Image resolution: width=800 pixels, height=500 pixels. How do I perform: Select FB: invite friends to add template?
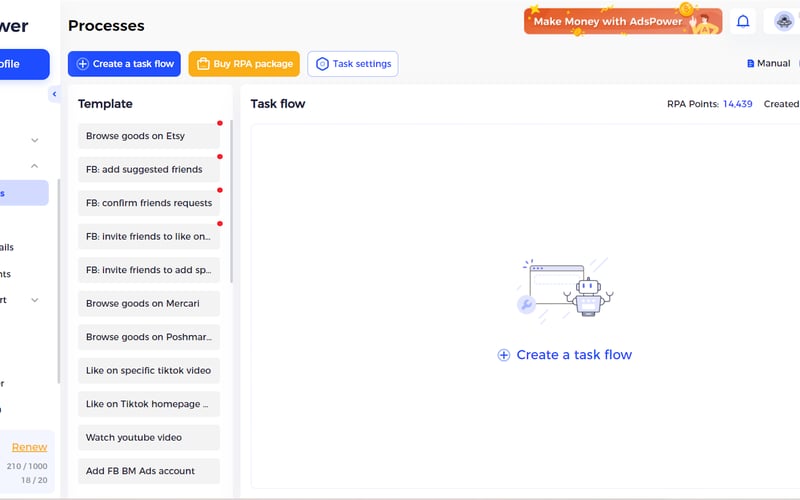[149, 270]
